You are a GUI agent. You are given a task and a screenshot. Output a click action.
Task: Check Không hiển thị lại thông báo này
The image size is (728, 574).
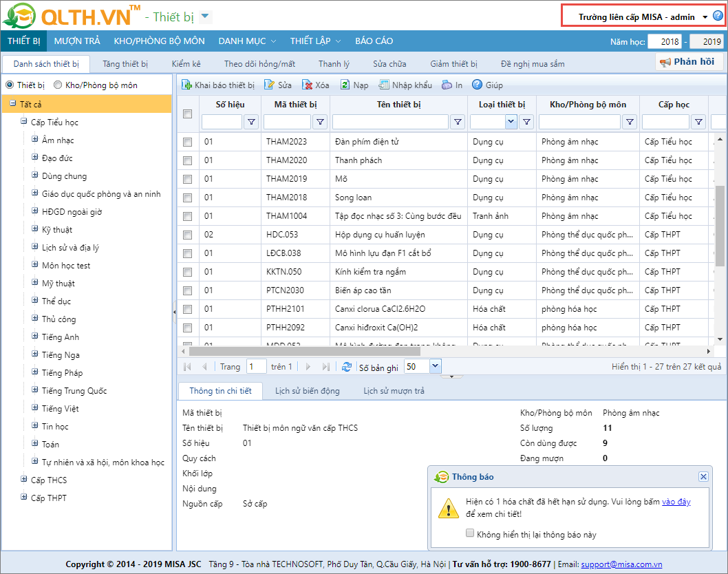click(471, 533)
